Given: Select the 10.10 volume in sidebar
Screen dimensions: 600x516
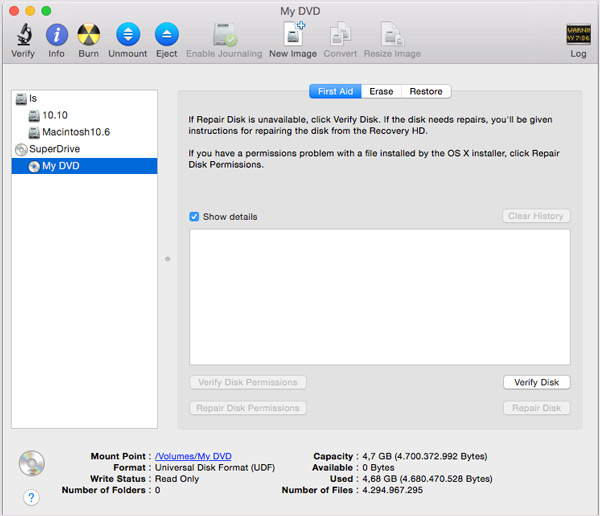Looking at the screenshot, I should tap(85, 115).
